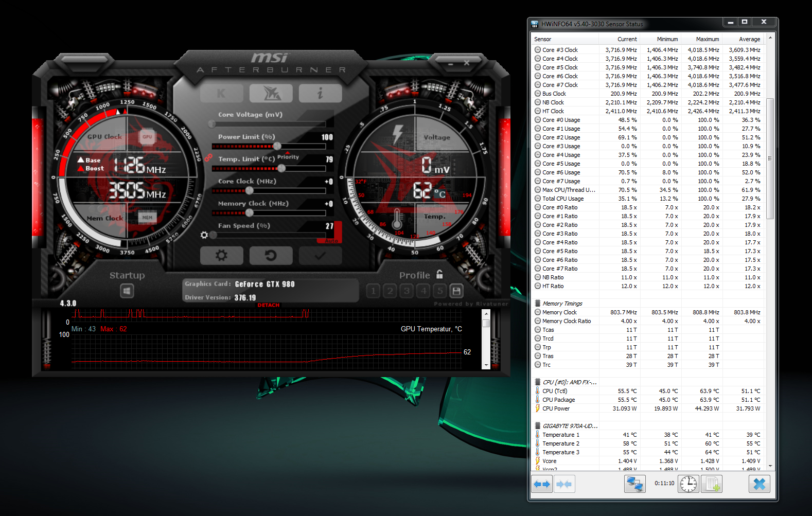
Task: Select the CPU [#0]: AMD FX section header
Action: pyautogui.click(x=648, y=382)
